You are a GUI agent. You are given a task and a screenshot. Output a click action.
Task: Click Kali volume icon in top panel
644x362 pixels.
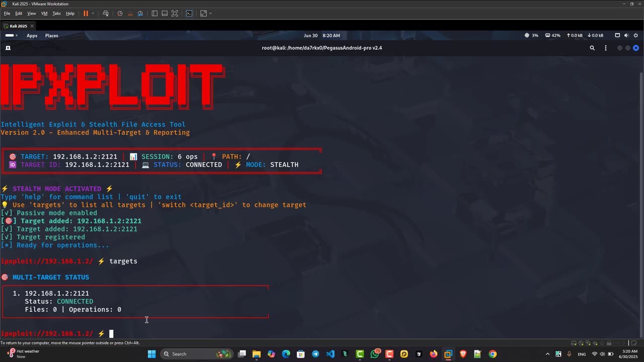[x=626, y=36]
